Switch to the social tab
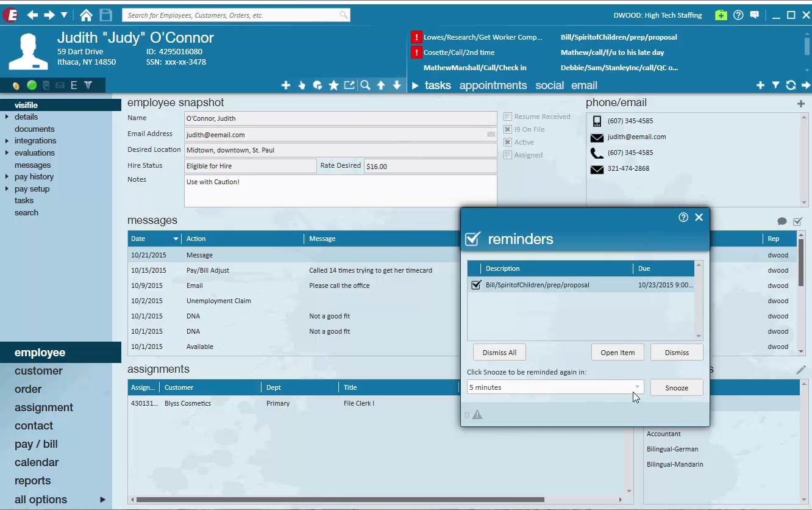 click(x=549, y=85)
